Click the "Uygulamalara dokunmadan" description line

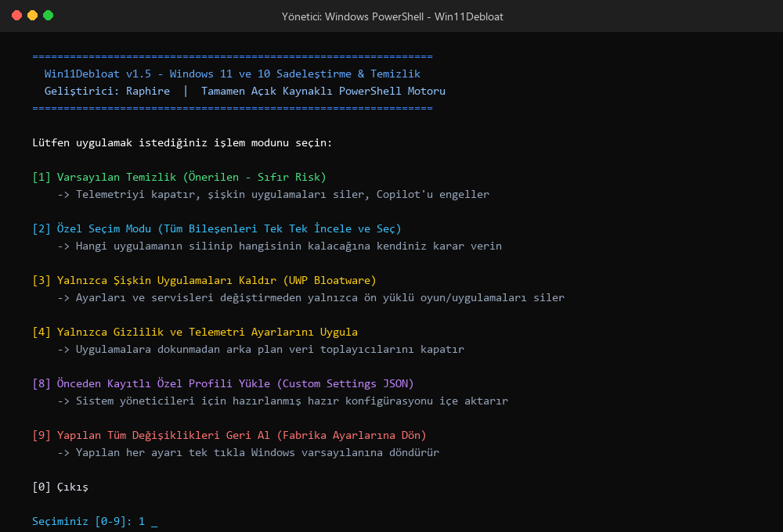(261, 350)
